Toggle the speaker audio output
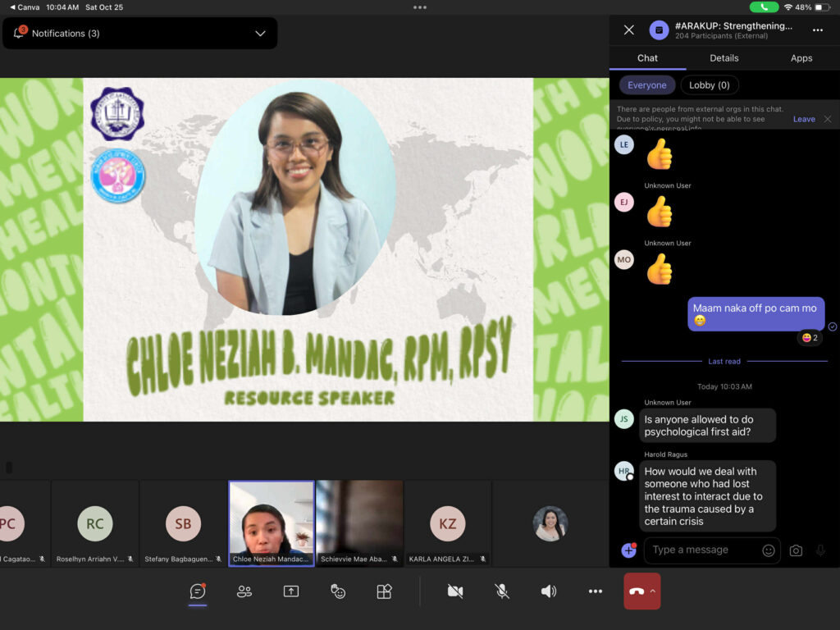The width and height of the screenshot is (840, 630). (x=549, y=591)
